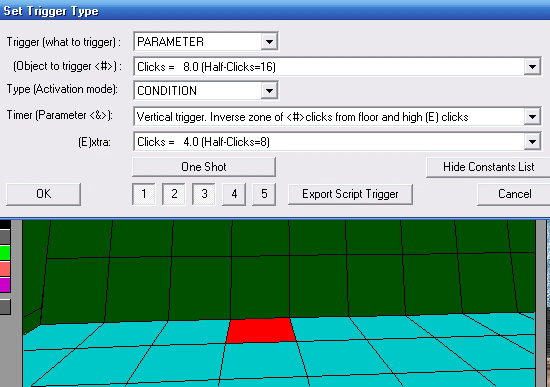Toggle code bit button 3
The width and height of the screenshot is (550, 387).
pyautogui.click(x=204, y=194)
